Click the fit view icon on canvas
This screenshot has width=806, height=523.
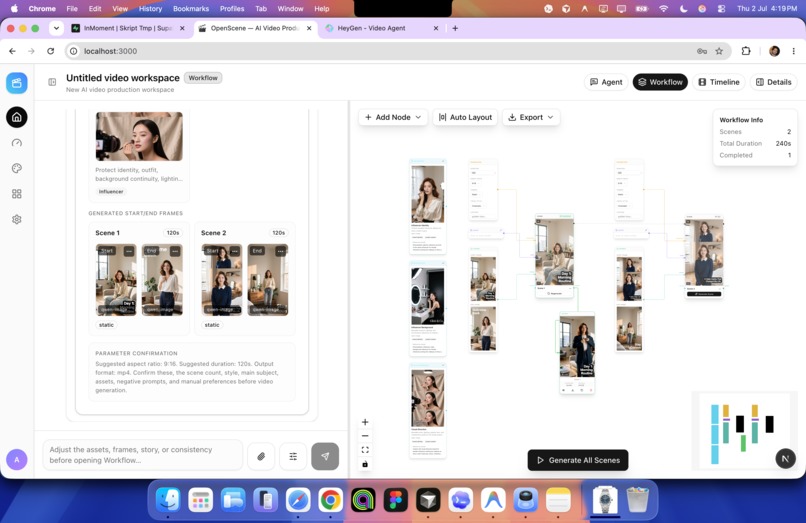click(365, 450)
